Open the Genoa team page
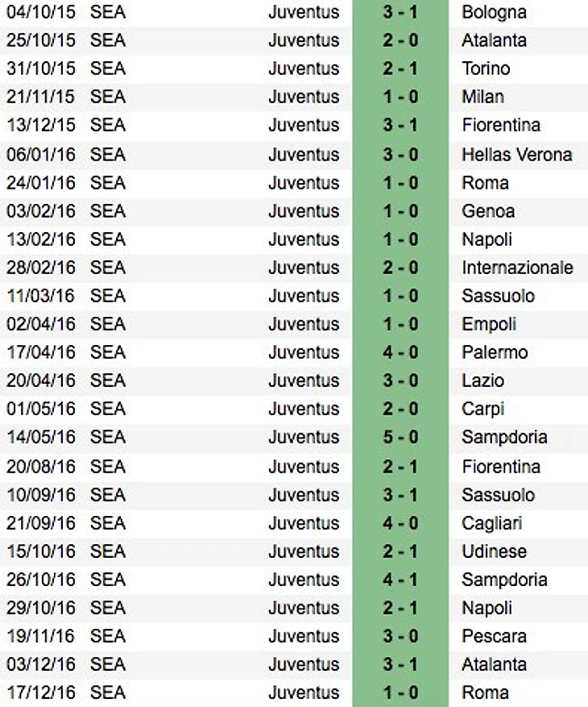588x707 pixels. pyautogui.click(x=488, y=211)
